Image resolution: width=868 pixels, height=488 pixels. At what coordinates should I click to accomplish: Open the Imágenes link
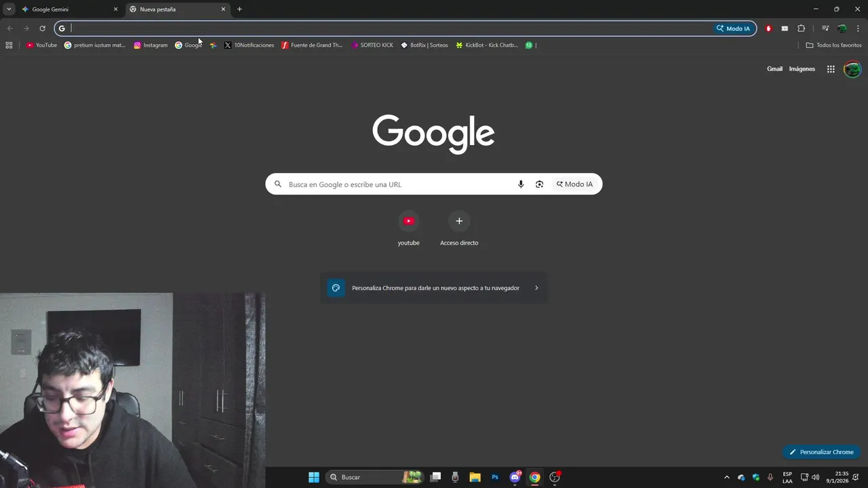point(802,69)
